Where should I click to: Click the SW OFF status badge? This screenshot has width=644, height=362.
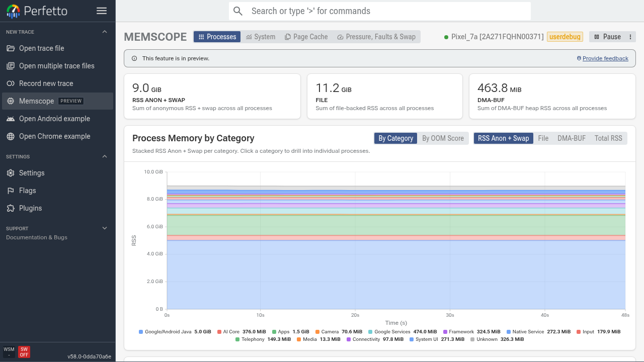point(24,352)
